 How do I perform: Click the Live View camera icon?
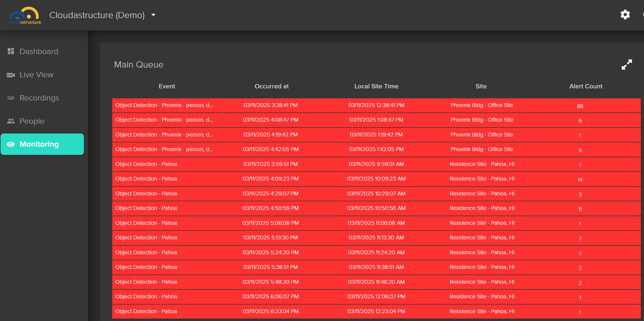11,75
